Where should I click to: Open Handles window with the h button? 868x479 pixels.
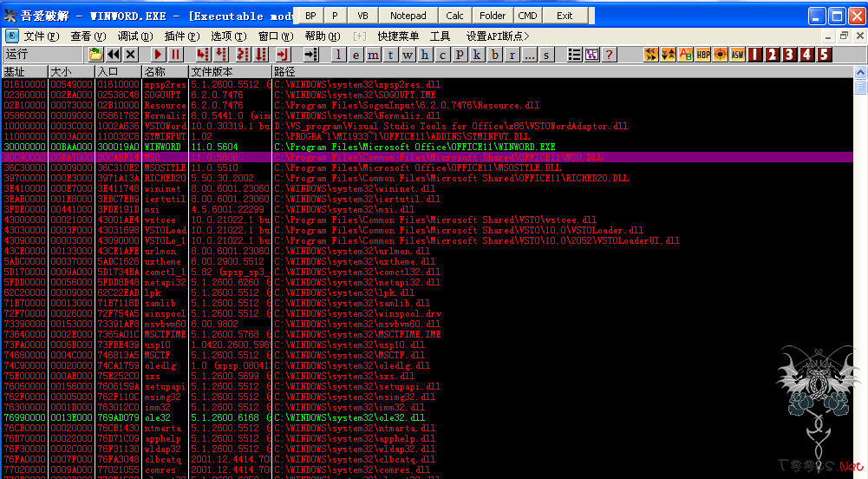coord(425,55)
